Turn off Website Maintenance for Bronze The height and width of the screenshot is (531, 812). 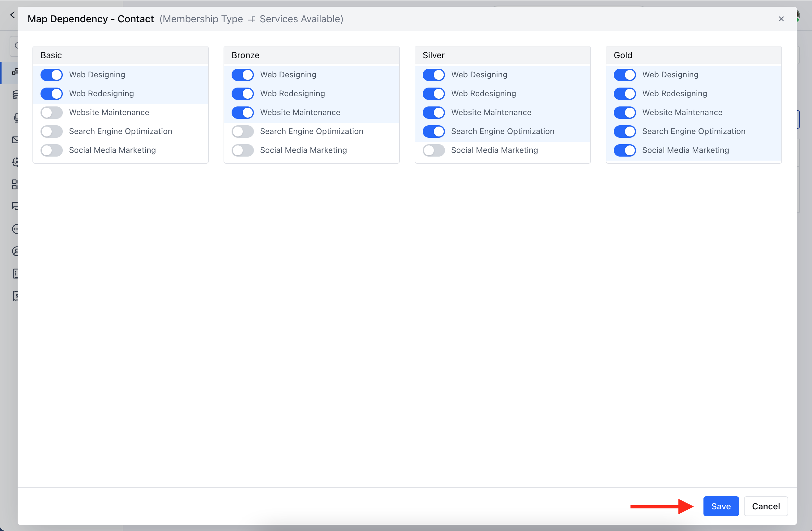point(242,112)
